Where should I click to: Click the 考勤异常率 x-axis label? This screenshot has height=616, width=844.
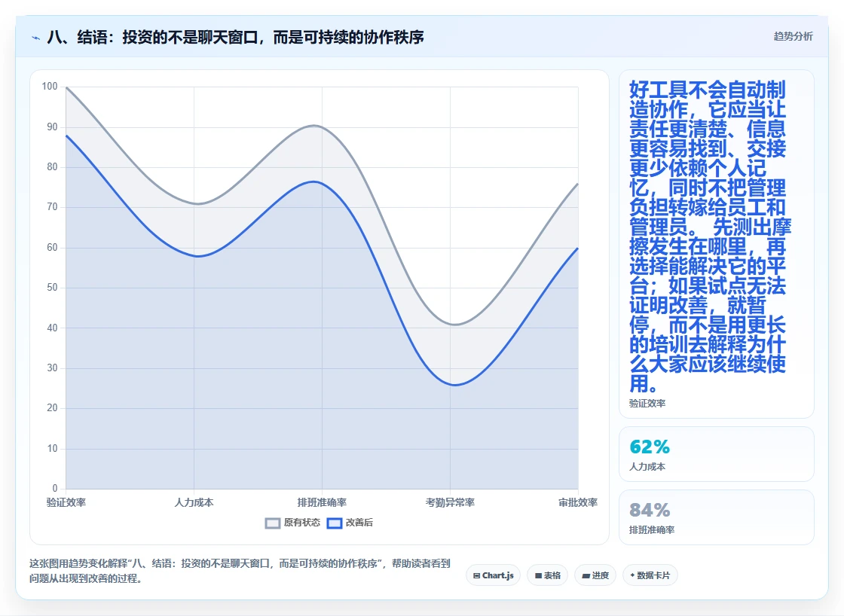pyautogui.click(x=450, y=502)
